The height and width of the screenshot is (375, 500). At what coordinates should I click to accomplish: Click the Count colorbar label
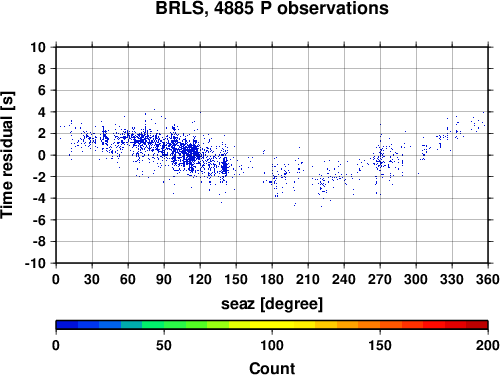(272, 368)
